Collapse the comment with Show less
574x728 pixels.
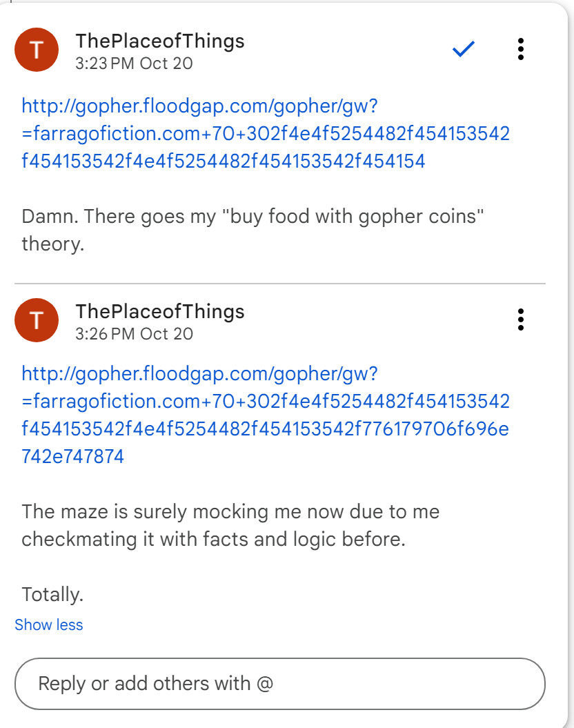click(x=49, y=625)
